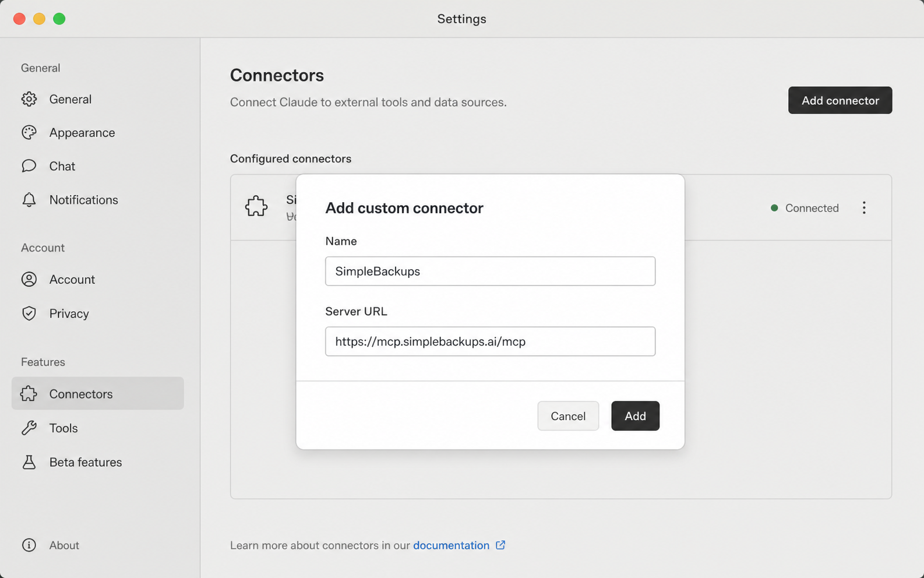Screen dimensions: 924x578
Task: Click the Add custom connector heading
Action: pyautogui.click(x=404, y=208)
